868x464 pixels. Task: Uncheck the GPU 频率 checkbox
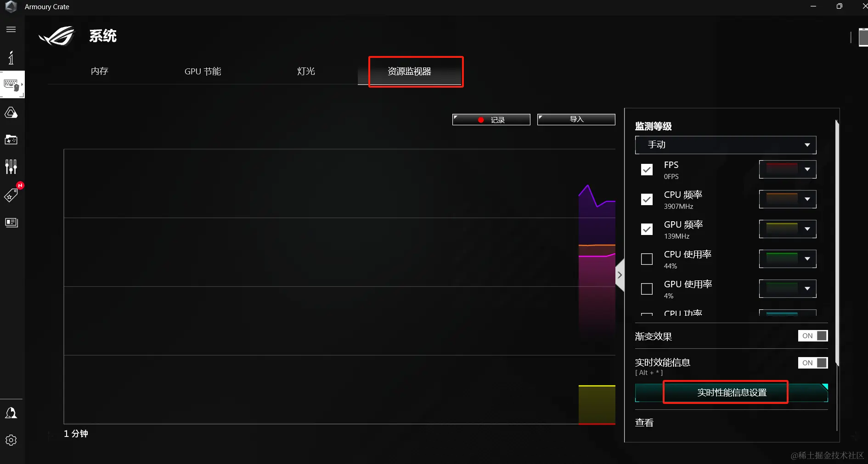pos(647,229)
